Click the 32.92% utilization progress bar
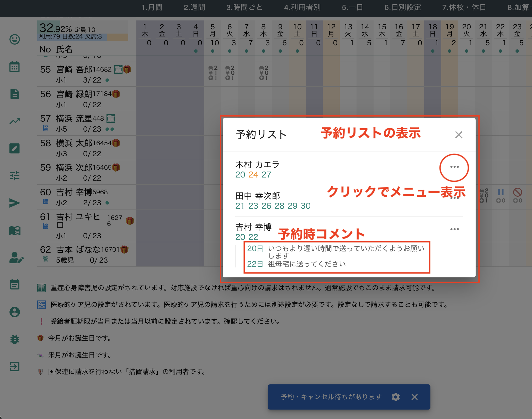 tap(83, 31)
